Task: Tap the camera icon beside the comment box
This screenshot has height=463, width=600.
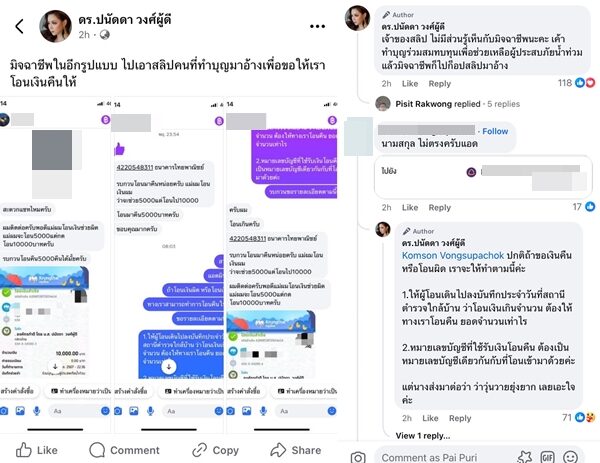Action: (358, 457)
